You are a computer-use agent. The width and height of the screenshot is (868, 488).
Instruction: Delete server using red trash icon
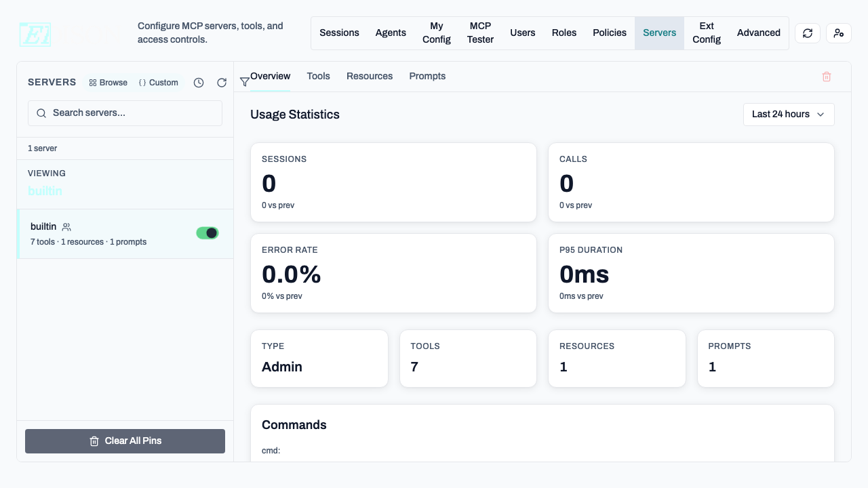pos(826,77)
